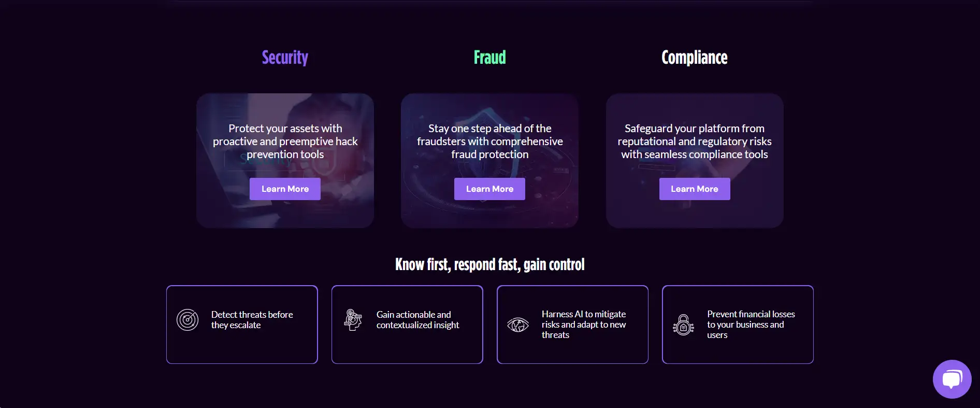Click 'Gain actionable and contextualized insight' text
The height and width of the screenshot is (408, 980).
tap(417, 320)
